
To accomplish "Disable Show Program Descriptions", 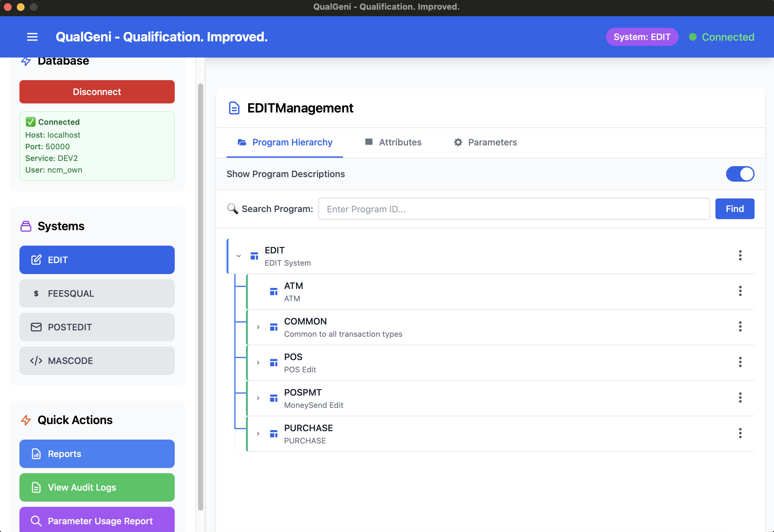I will point(740,174).
